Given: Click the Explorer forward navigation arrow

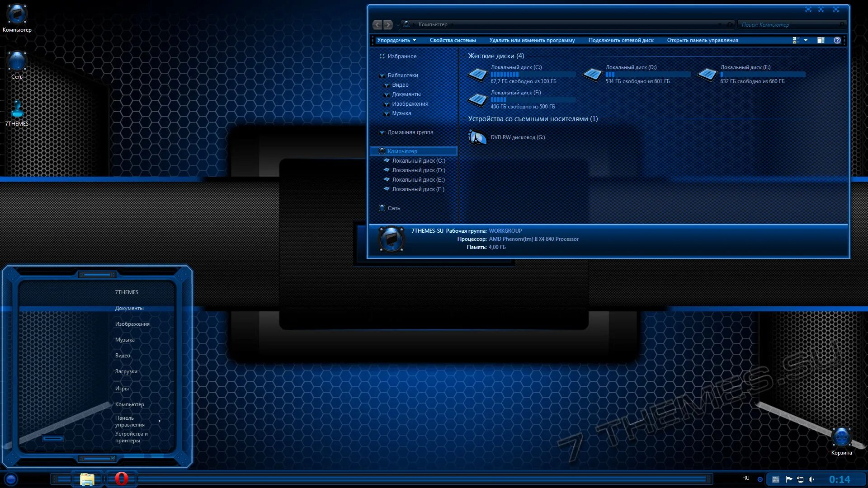Looking at the screenshot, I should click(x=388, y=25).
